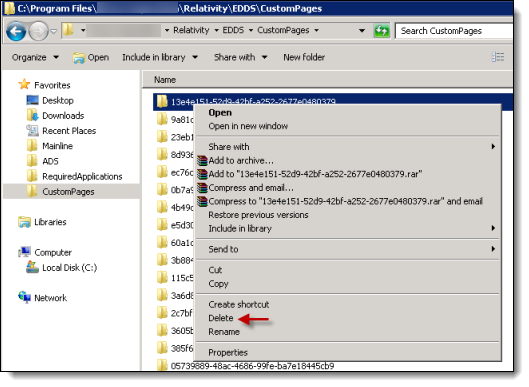Click the Libraries icon in navigation pane

pos(24,222)
